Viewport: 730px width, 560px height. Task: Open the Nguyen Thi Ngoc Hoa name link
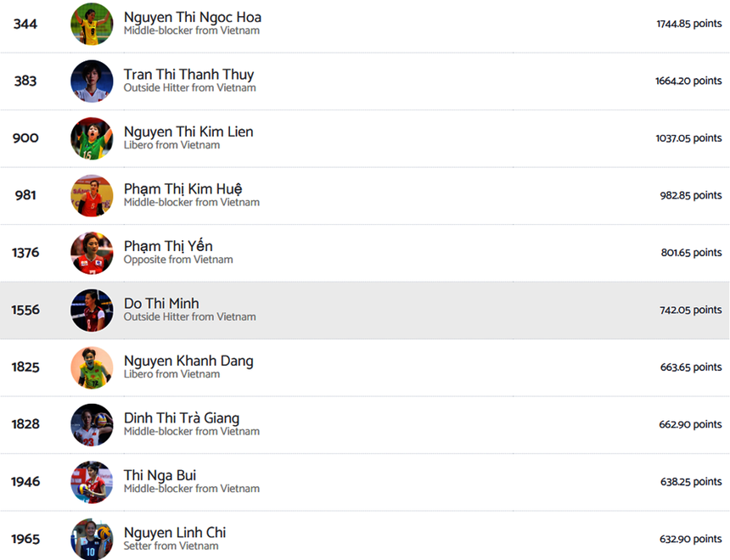pyautogui.click(x=193, y=17)
